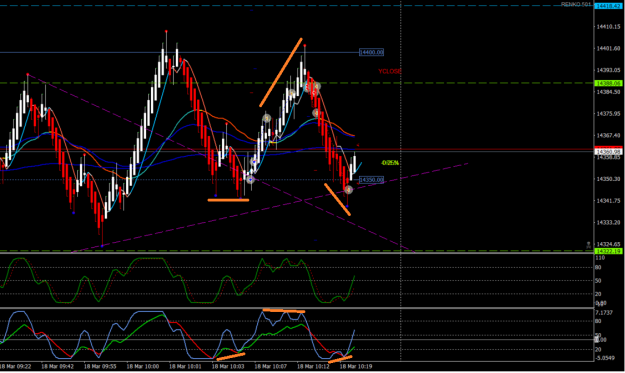
Task: Click the 14393.05 price scale value
Action: point(608,70)
